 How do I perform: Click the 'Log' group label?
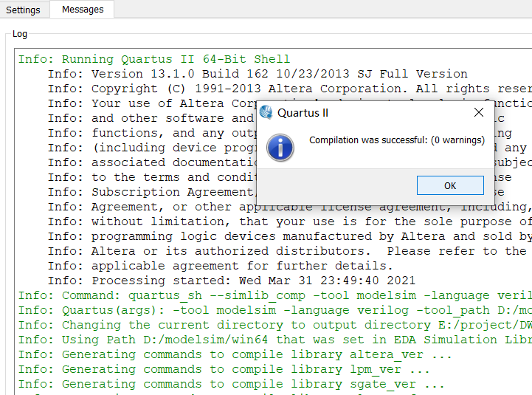(x=20, y=34)
